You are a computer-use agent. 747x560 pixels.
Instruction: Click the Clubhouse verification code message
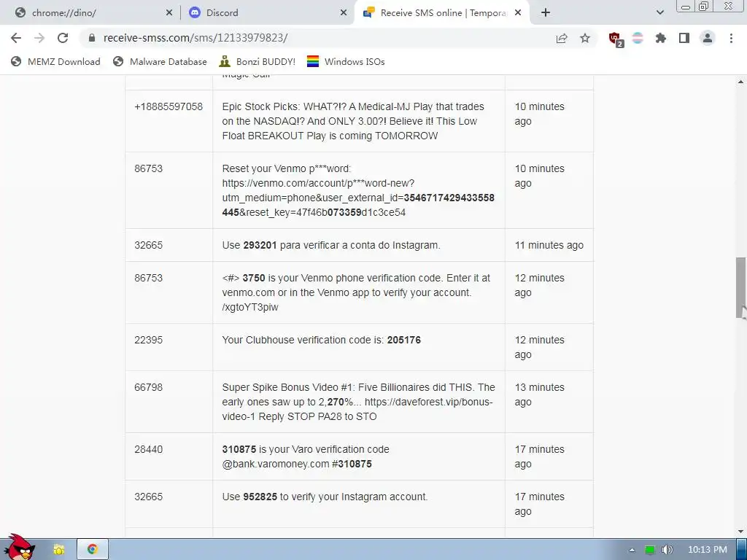coord(322,340)
